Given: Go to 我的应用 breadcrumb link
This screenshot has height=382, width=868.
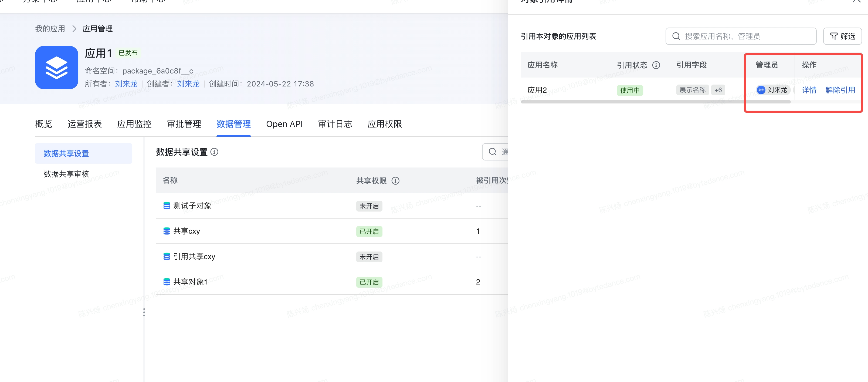Looking at the screenshot, I should pyautogui.click(x=50, y=29).
